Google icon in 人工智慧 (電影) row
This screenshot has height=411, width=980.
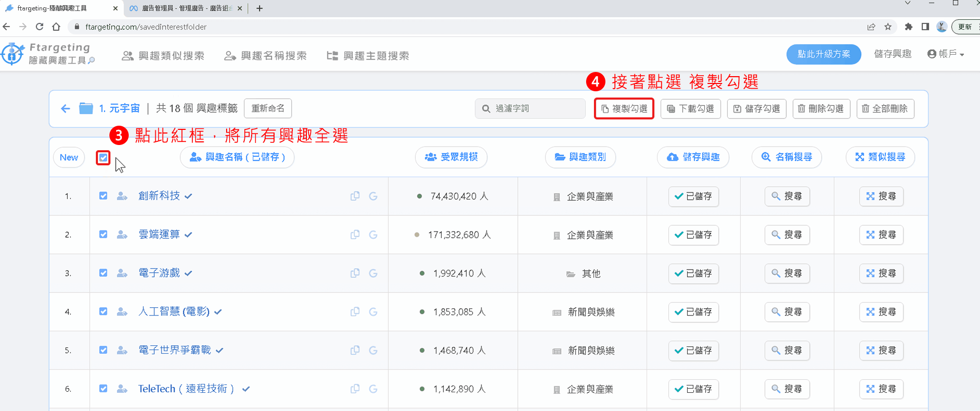pyautogui.click(x=373, y=312)
